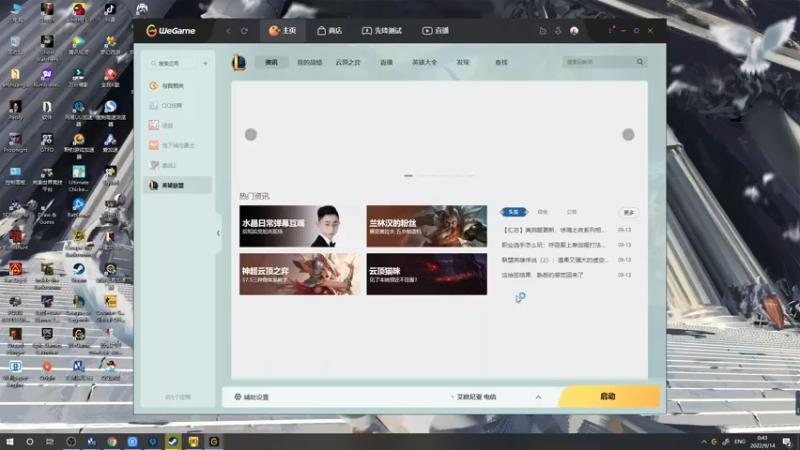Screen dimensions: 800x450
Task: Switch to the 云顶之弈 tab
Action: point(348,62)
